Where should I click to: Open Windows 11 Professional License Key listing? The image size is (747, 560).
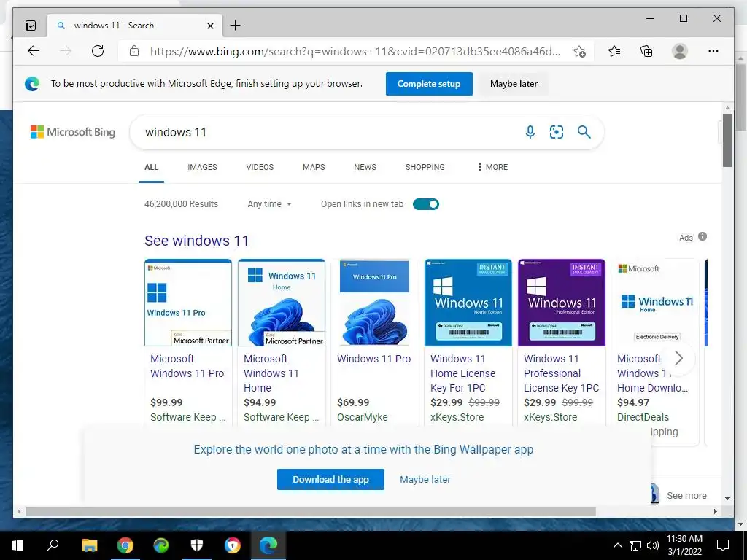click(561, 373)
